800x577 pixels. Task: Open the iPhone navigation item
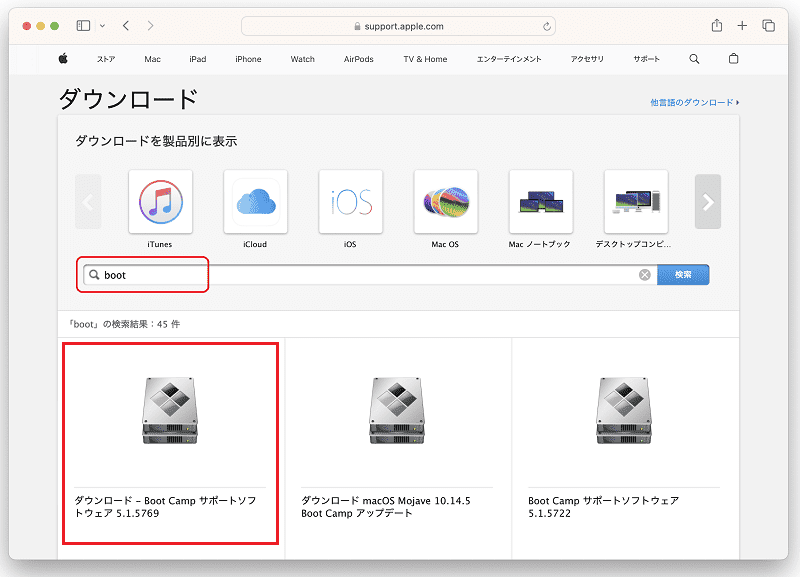[x=248, y=59]
